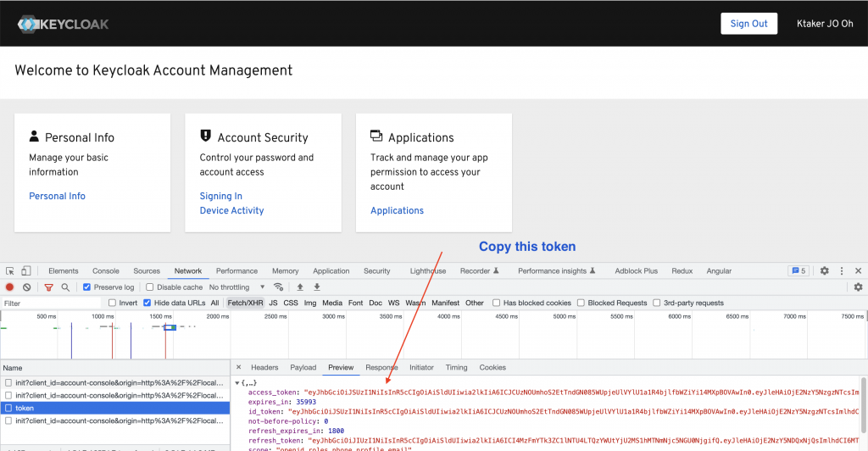This screenshot has width=868, height=451.
Task: Check the Invert filter checkbox
Action: (113, 303)
